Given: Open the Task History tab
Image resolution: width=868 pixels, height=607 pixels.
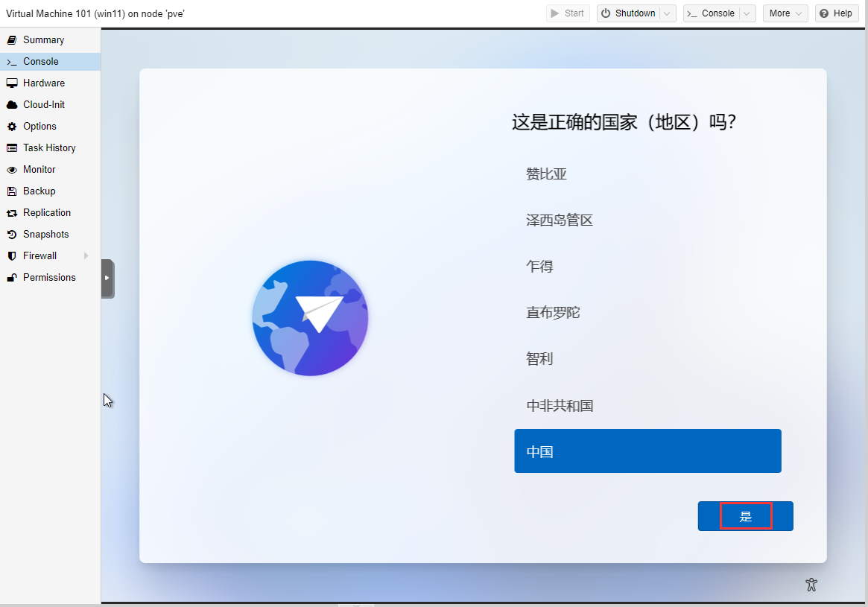Looking at the screenshot, I should pyautogui.click(x=49, y=148).
